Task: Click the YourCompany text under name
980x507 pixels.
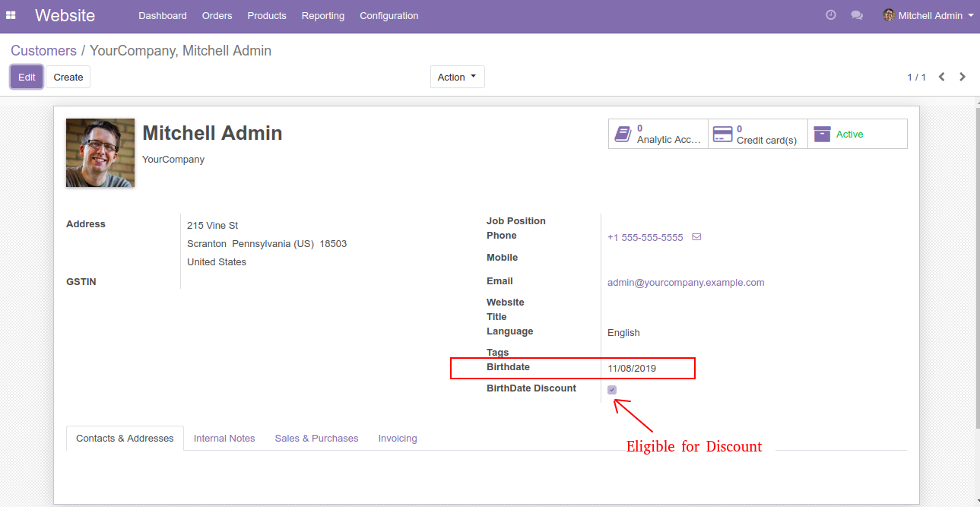Action: (x=173, y=160)
